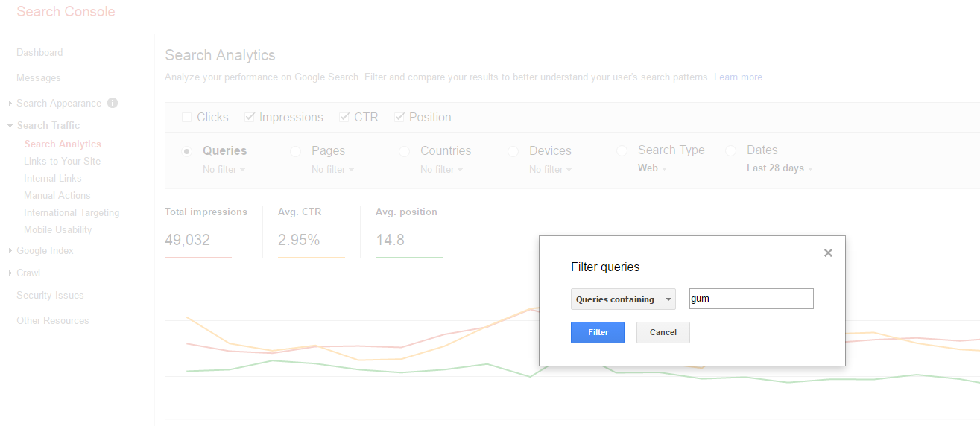Uncheck the Impressions checkbox
Image resolution: width=980 pixels, height=426 pixels.
(x=250, y=117)
